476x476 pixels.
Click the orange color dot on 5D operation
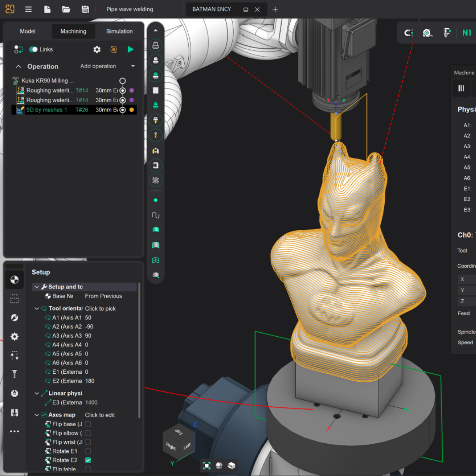(131, 110)
